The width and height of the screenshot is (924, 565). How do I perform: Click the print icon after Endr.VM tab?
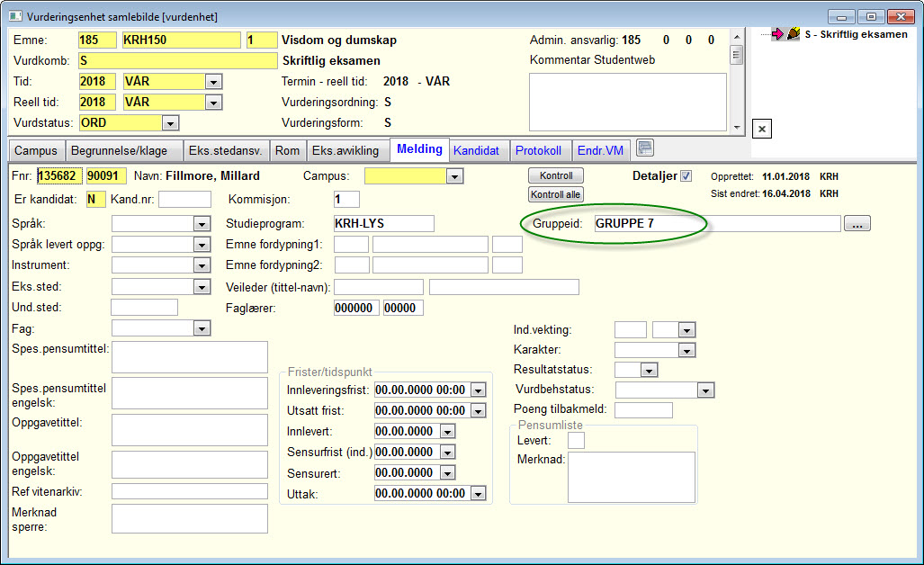pyautogui.click(x=645, y=148)
